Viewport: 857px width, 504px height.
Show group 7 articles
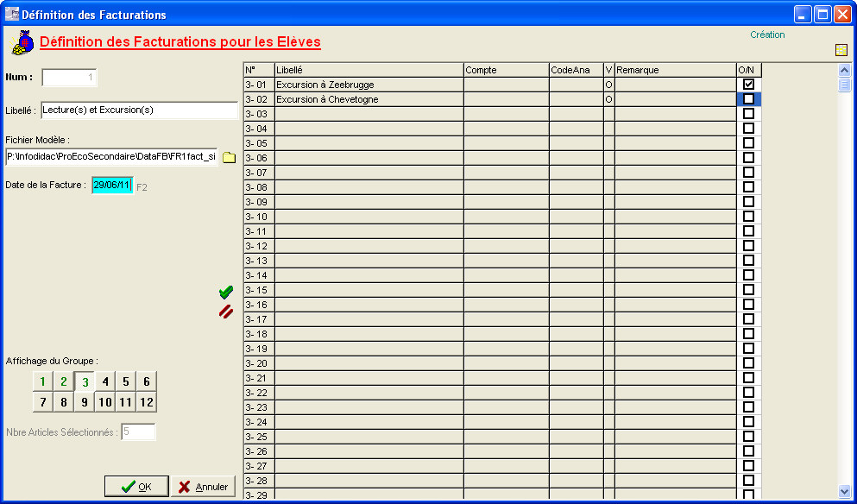[x=42, y=402]
